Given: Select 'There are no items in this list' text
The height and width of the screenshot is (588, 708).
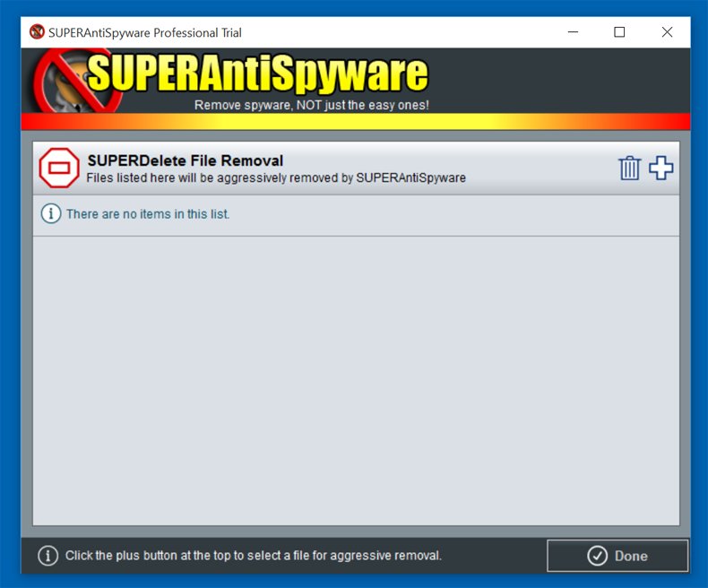Looking at the screenshot, I should click(148, 214).
